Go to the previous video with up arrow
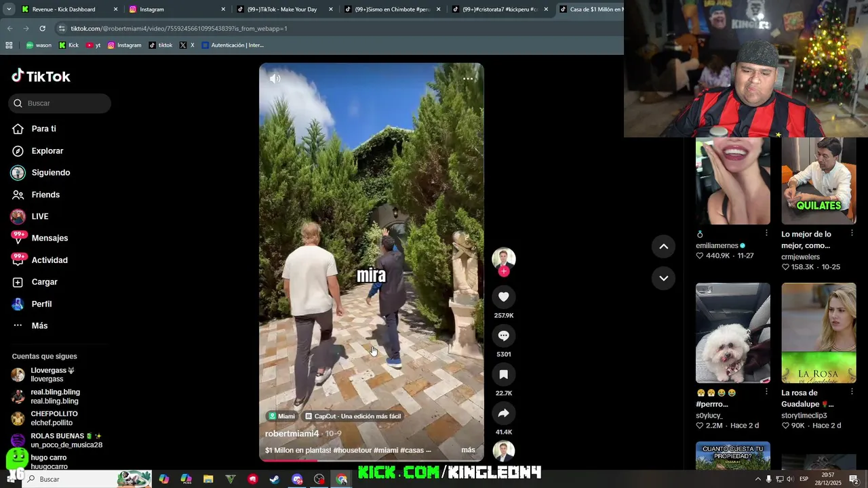This screenshot has height=488, width=868. tap(663, 247)
